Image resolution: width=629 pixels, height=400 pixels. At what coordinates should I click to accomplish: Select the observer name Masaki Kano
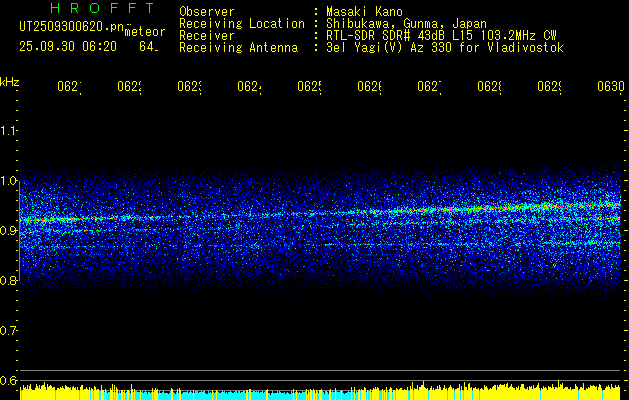[364, 12]
